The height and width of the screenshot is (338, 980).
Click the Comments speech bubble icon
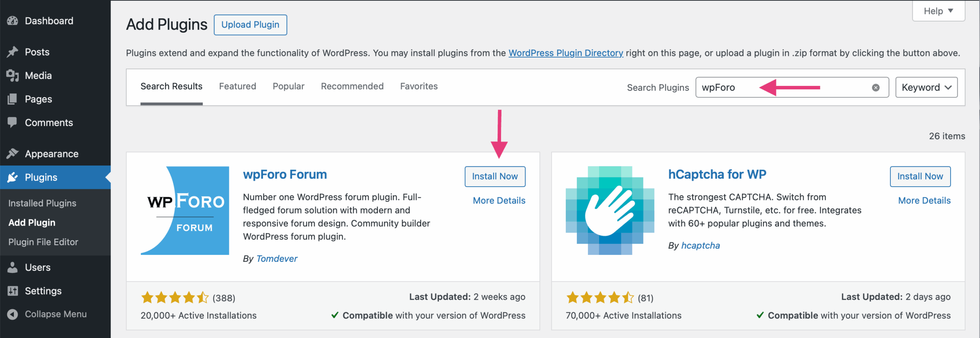click(x=13, y=123)
